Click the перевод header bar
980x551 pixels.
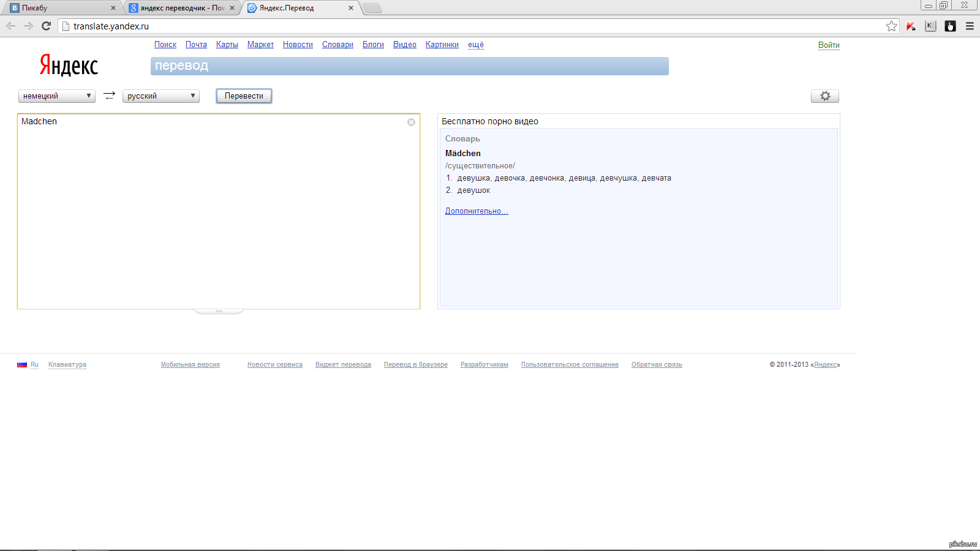tap(410, 66)
